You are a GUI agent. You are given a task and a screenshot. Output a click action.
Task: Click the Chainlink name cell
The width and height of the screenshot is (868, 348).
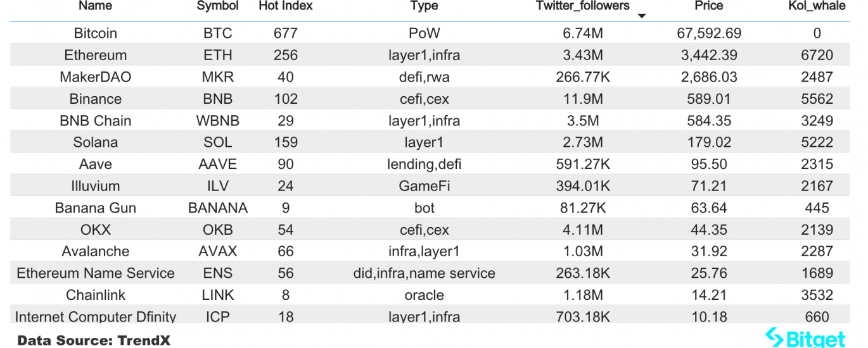[96, 295]
